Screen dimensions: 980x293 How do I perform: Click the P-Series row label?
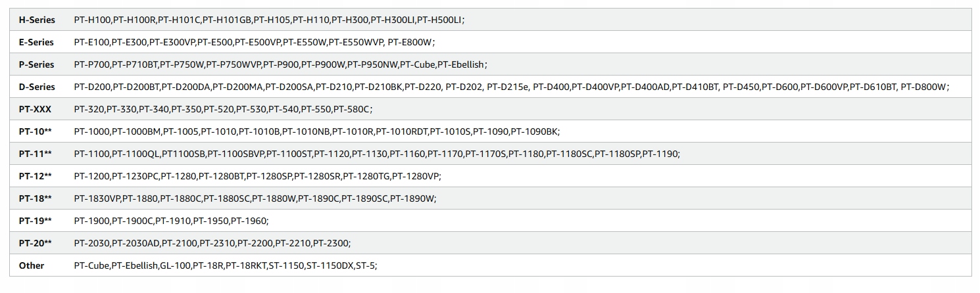(x=37, y=64)
